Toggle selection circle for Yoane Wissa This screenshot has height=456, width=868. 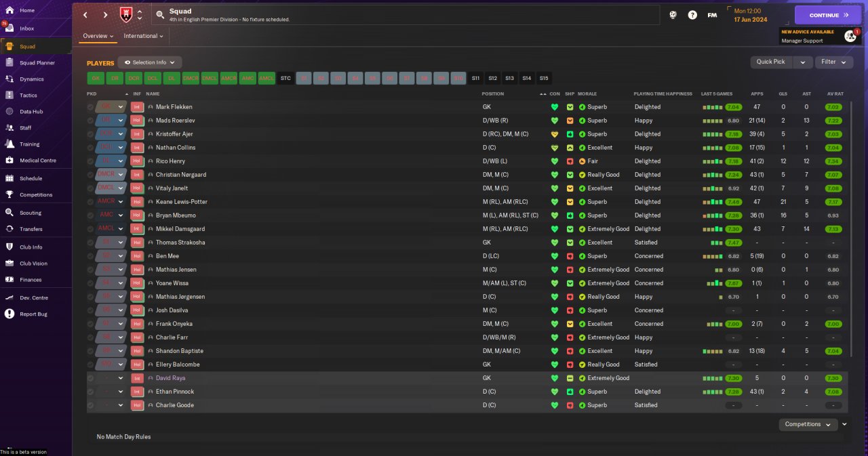[90, 283]
